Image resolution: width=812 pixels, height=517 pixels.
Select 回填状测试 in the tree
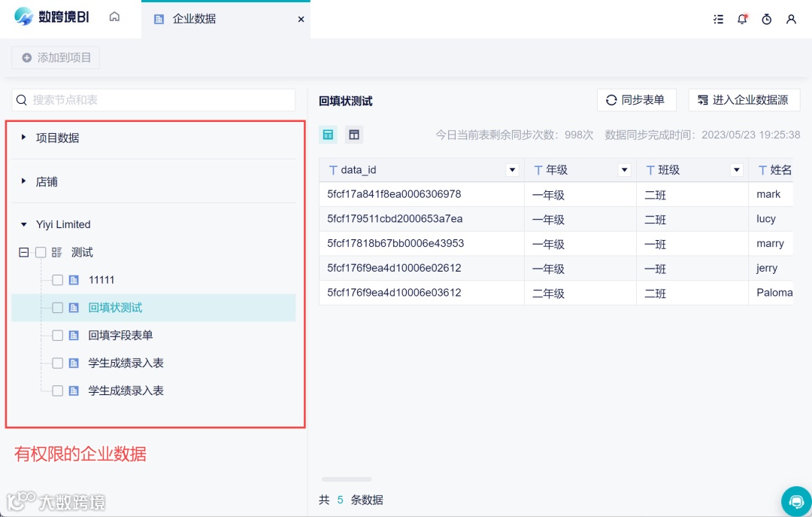point(115,308)
